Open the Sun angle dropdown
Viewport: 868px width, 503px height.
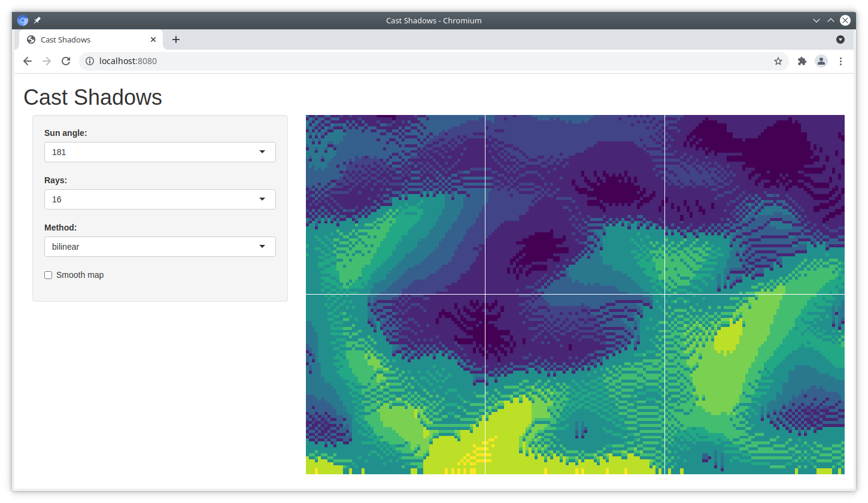click(x=160, y=152)
